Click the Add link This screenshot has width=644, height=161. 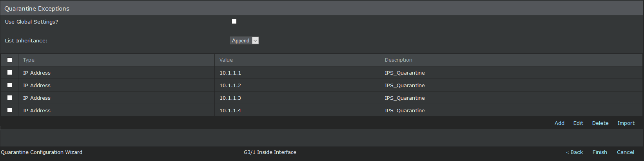click(559, 123)
